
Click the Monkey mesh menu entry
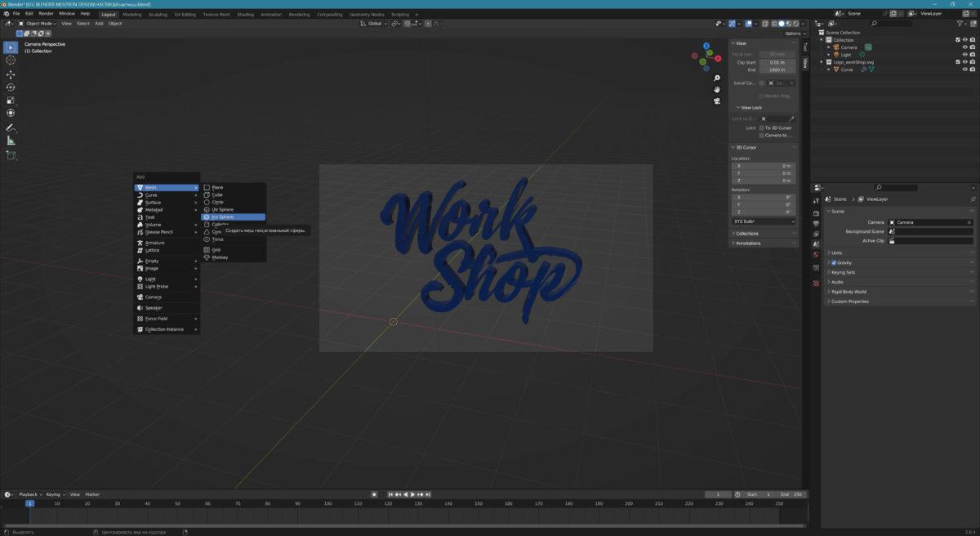[x=220, y=257]
